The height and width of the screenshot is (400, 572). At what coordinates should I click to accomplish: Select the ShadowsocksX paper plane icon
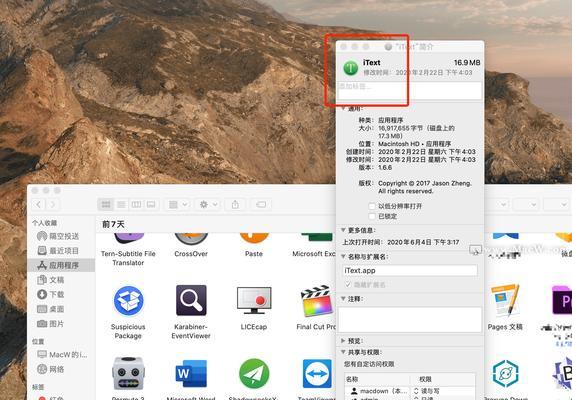(x=254, y=374)
